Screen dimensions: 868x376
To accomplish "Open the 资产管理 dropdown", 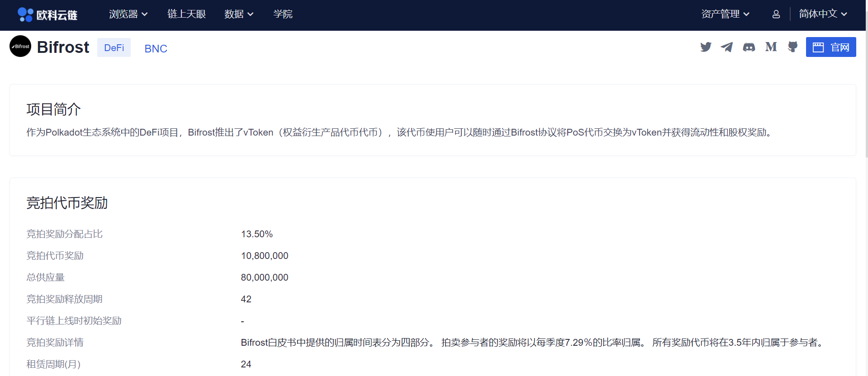I will pyautogui.click(x=725, y=14).
